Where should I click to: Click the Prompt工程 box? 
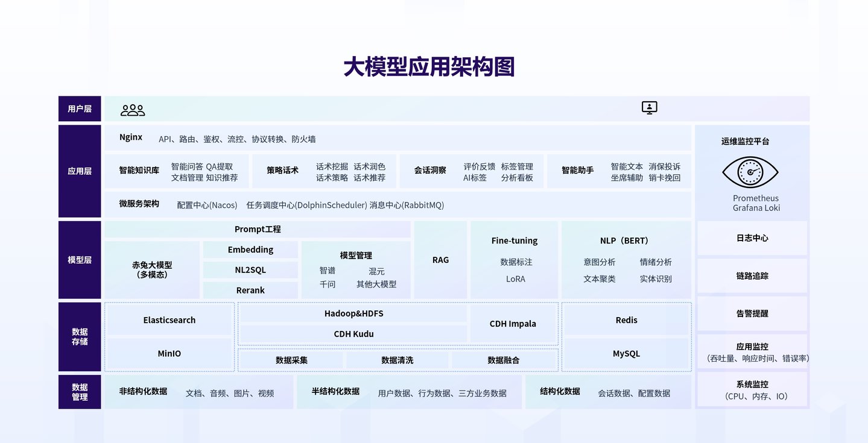pos(258,230)
